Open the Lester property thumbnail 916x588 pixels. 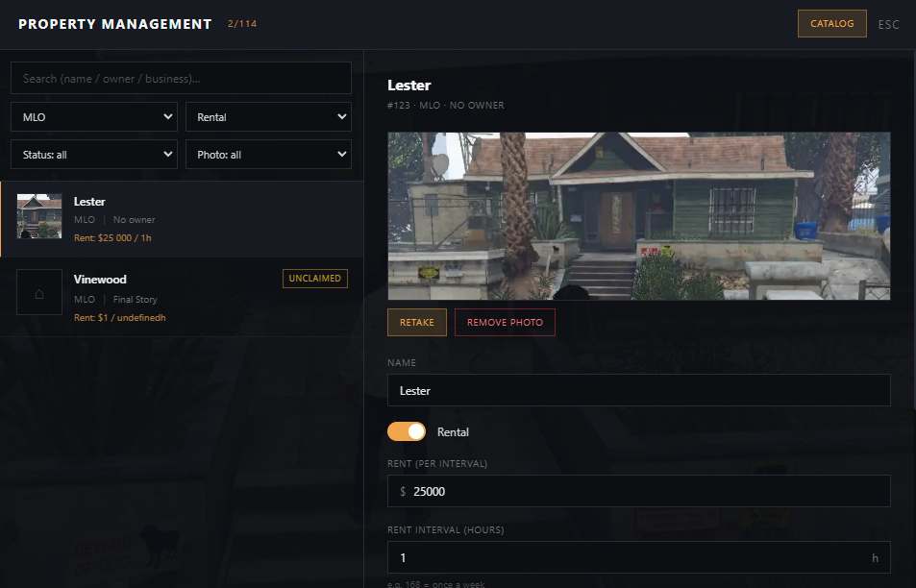tap(39, 216)
